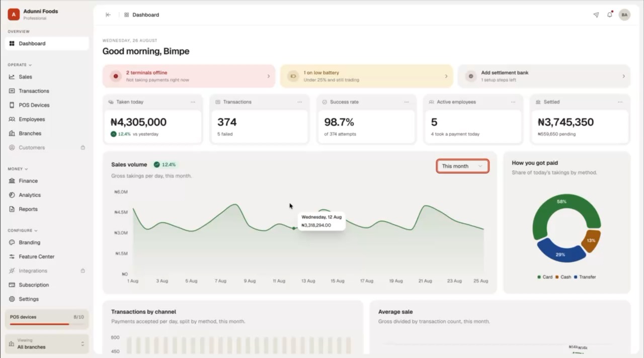Click the 12.4% badge beside Sales volume
This screenshot has height=358, width=644.
[x=165, y=164]
